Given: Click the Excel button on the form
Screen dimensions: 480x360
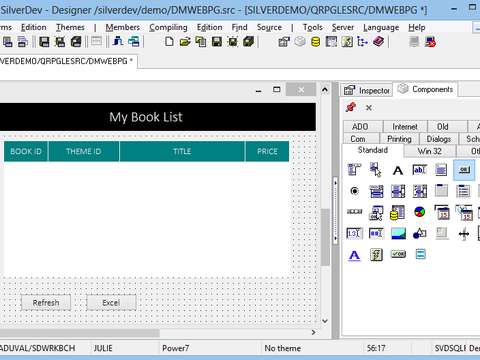Looking at the screenshot, I should (x=111, y=303).
